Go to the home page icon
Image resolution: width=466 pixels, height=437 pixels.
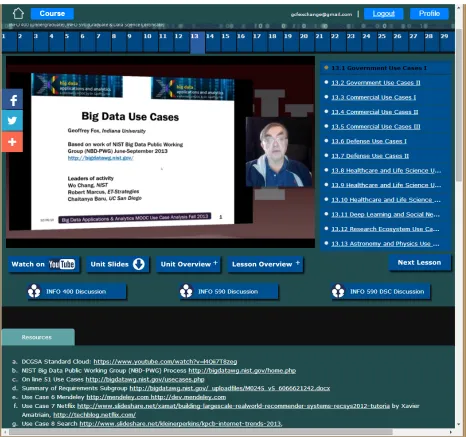click(x=18, y=14)
